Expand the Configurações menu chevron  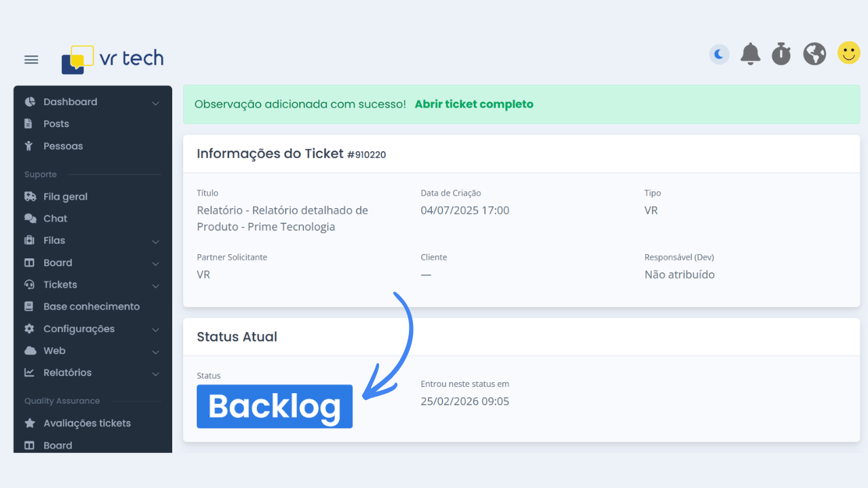(155, 329)
